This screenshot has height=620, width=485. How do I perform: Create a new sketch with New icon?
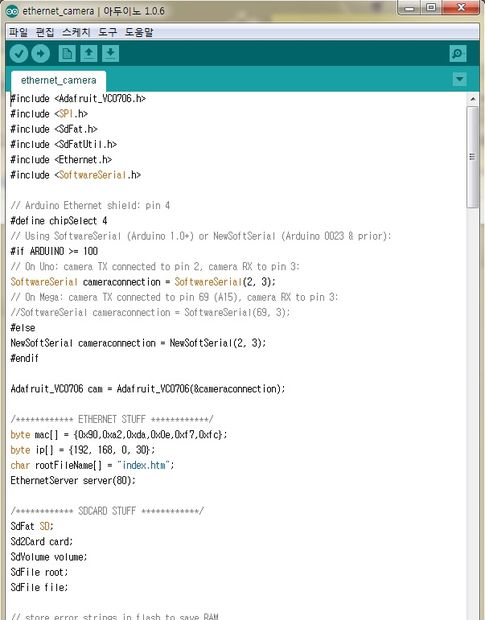coord(67,54)
